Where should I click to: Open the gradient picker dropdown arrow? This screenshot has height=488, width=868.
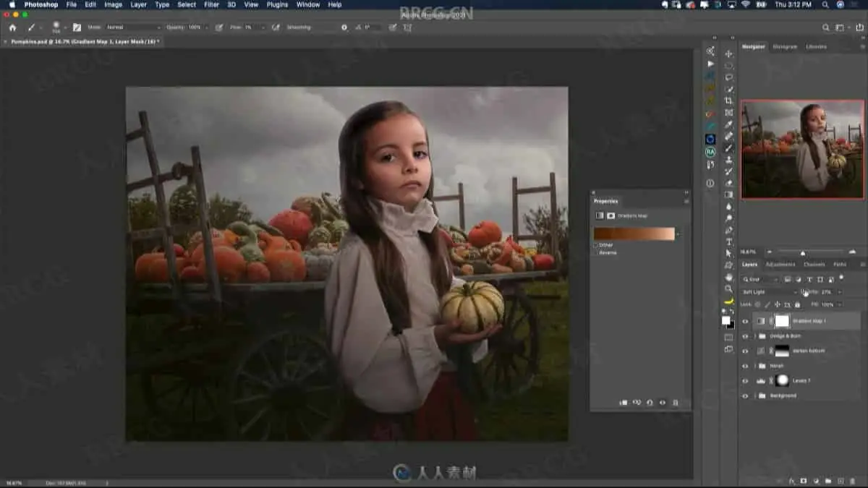pos(678,234)
